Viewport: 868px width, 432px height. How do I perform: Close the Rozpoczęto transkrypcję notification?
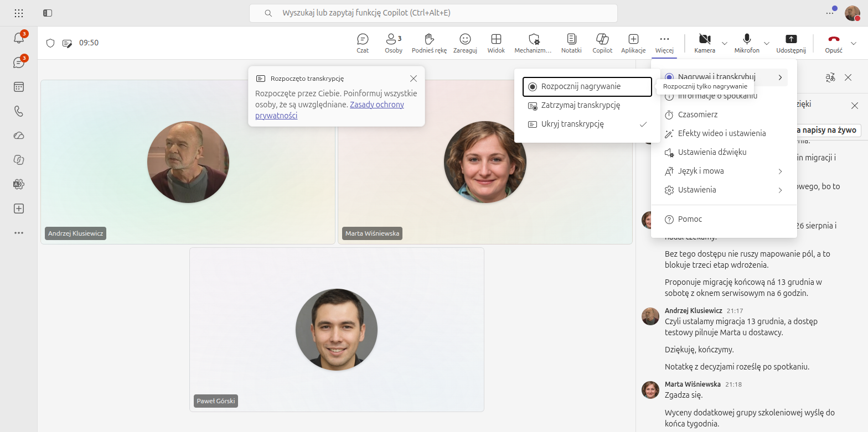pyautogui.click(x=414, y=79)
